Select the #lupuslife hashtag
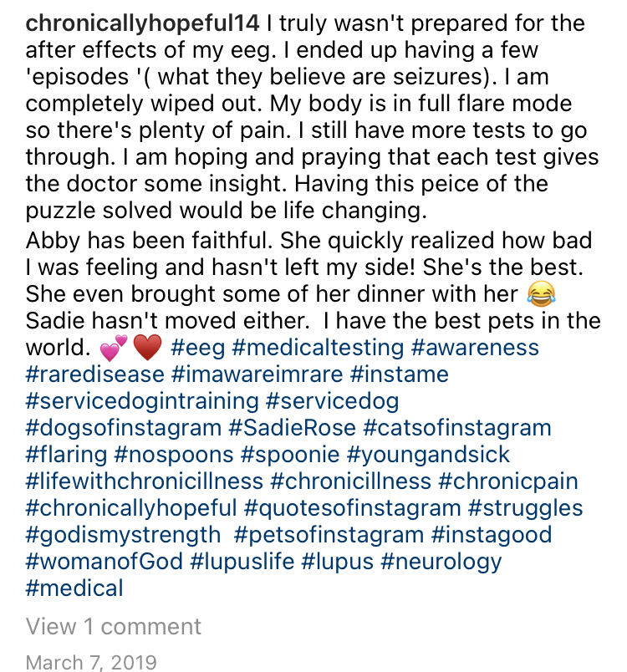 pyautogui.click(x=242, y=562)
